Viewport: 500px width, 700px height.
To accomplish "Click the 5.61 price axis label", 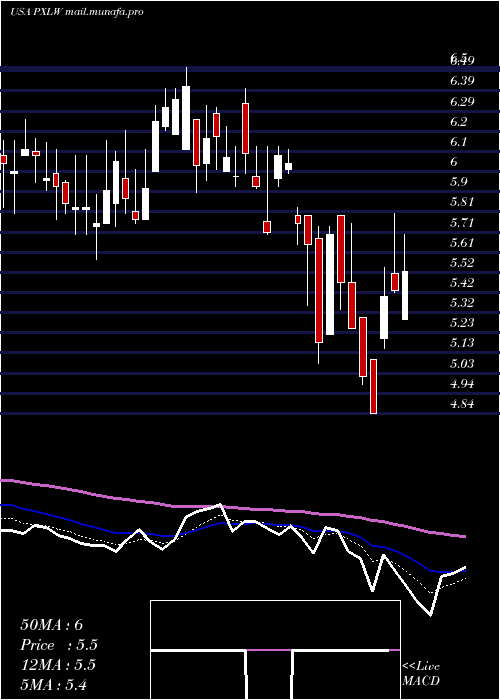I will 462,242.
